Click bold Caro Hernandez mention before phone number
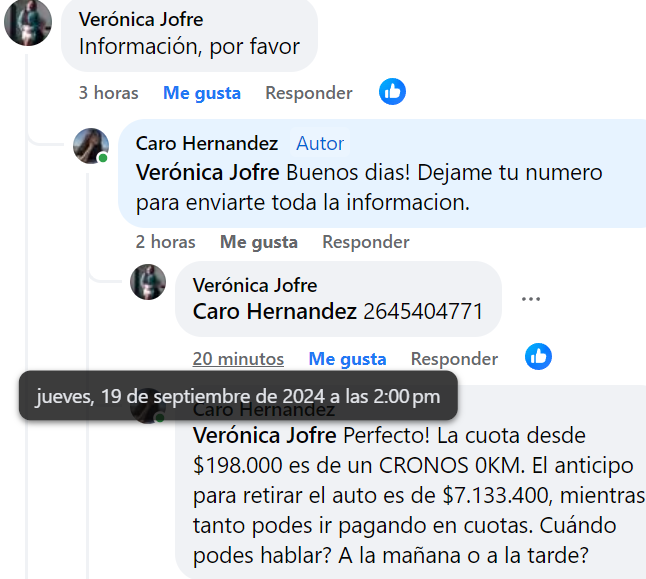This screenshot has height=579, width=646. [275, 311]
